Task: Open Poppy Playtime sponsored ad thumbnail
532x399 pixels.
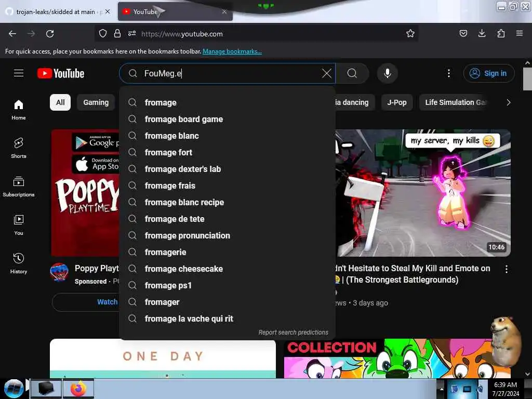Action: point(85,193)
